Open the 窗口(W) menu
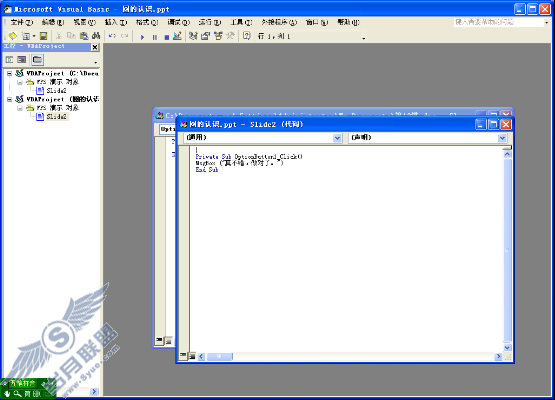Screen dimensions: 555x400 [317, 22]
